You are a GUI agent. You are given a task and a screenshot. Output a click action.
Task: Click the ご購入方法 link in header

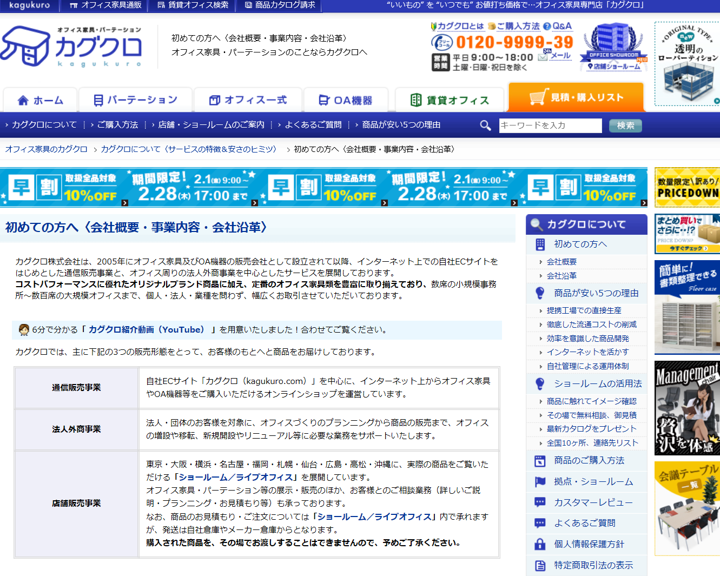click(x=518, y=26)
